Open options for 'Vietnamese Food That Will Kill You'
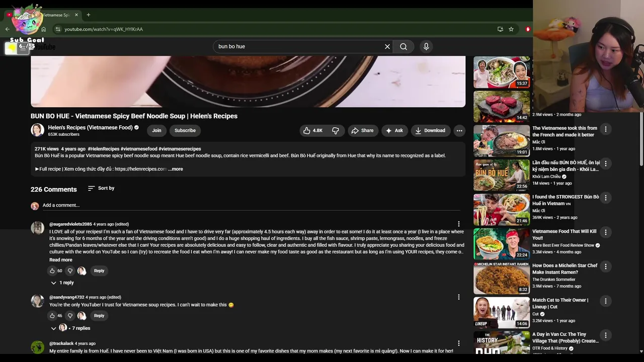644x362 pixels. coord(605,232)
